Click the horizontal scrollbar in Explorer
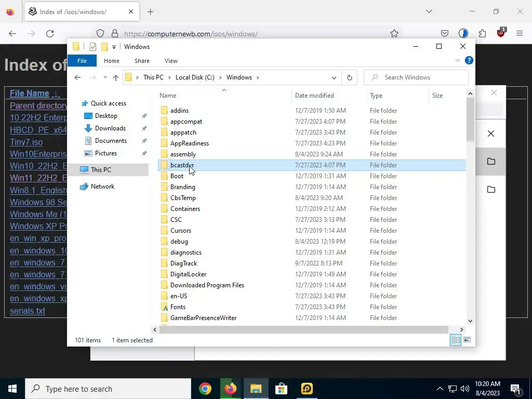The height and width of the screenshot is (399, 532). click(303, 329)
